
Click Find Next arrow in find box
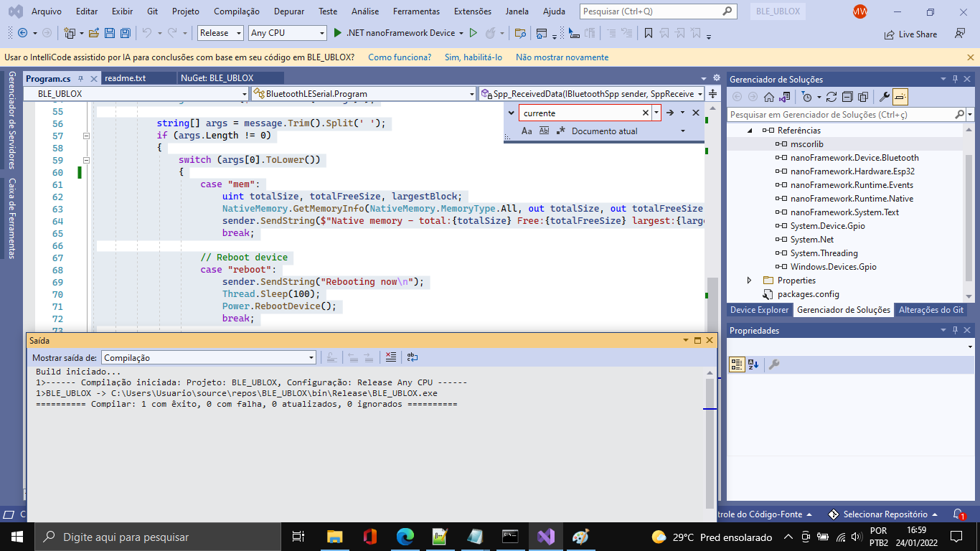coord(669,113)
